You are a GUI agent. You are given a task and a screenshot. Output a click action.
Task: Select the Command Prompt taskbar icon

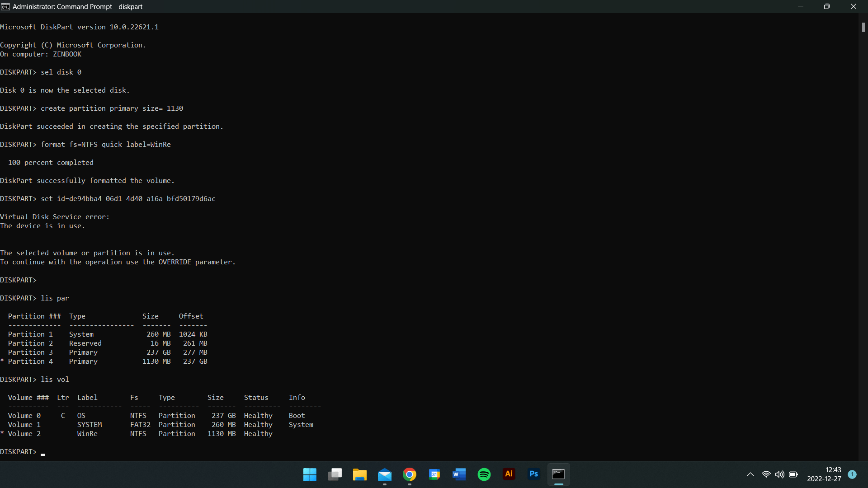coord(559,474)
